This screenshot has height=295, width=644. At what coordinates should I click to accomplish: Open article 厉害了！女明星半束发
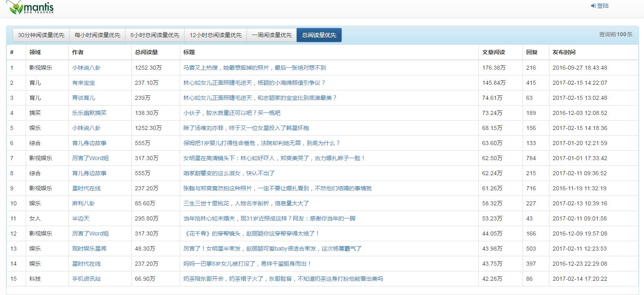point(273,249)
